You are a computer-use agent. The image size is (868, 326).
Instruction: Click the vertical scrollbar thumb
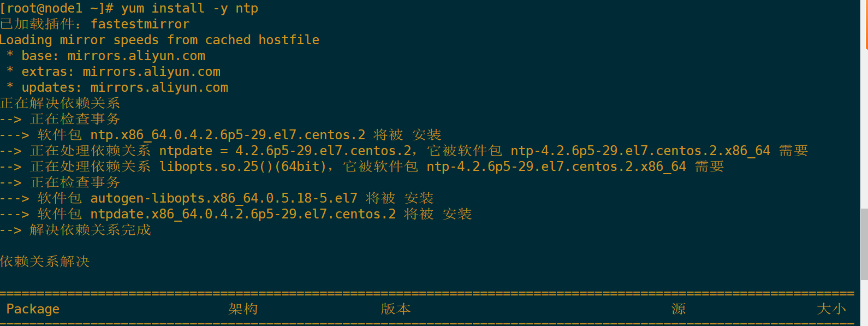pos(864,244)
